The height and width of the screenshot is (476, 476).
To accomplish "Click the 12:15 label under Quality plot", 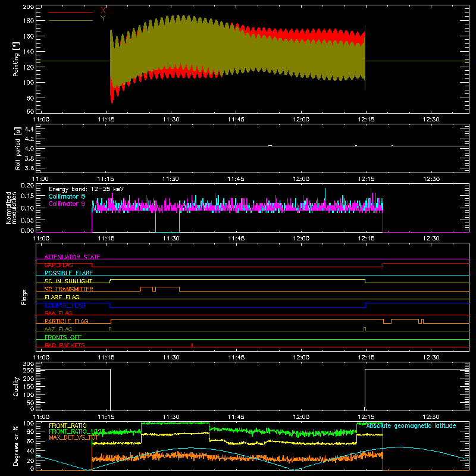I will (x=366, y=417).
